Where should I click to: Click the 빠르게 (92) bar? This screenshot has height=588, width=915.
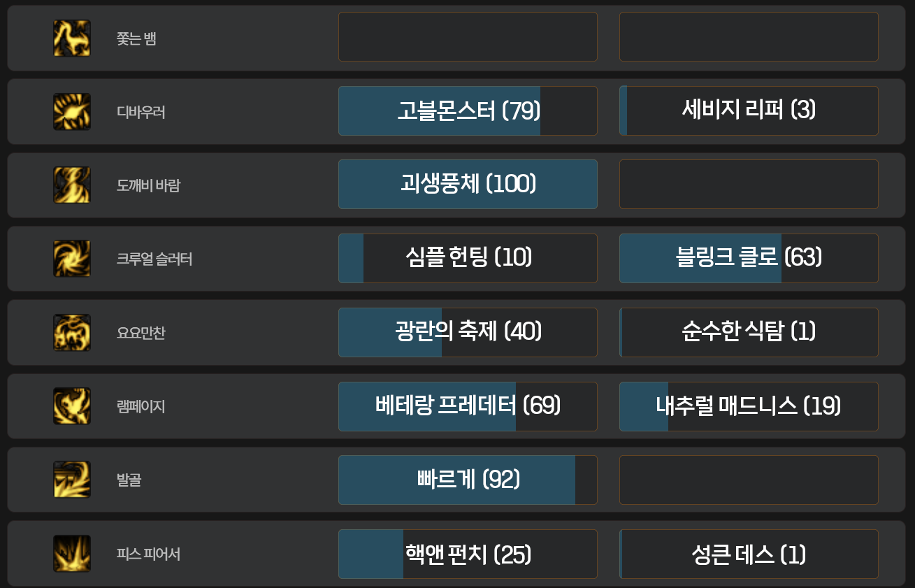(468, 480)
